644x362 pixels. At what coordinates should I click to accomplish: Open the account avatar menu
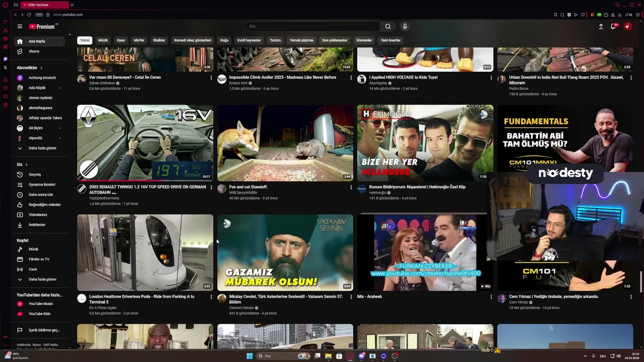point(627,27)
